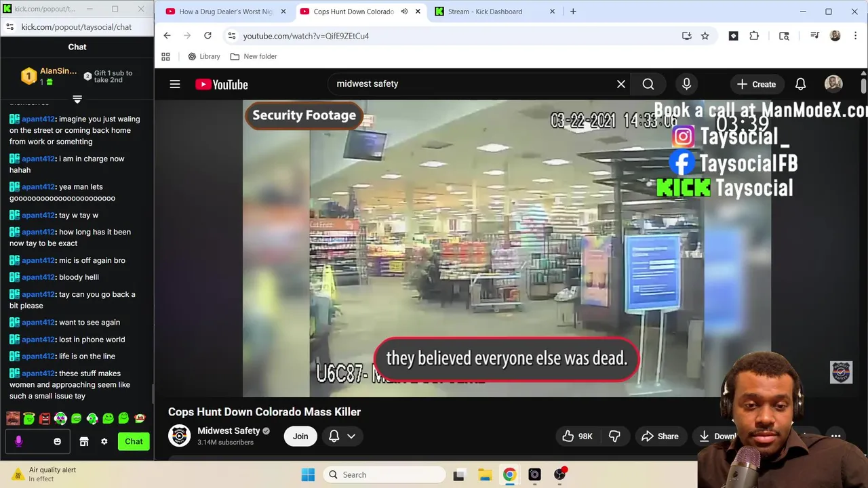The width and height of the screenshot is (868, 488).
Task: Open the Kick chat shop icon
Action: click(x=84, y=441)
